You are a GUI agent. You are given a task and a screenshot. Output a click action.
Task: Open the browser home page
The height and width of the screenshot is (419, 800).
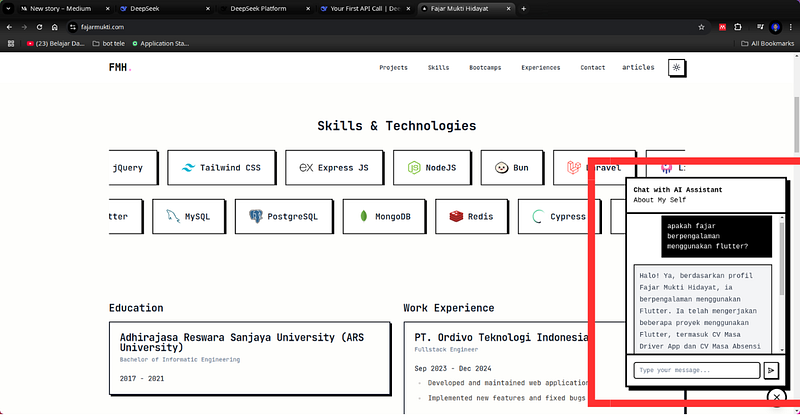[55, 27]
